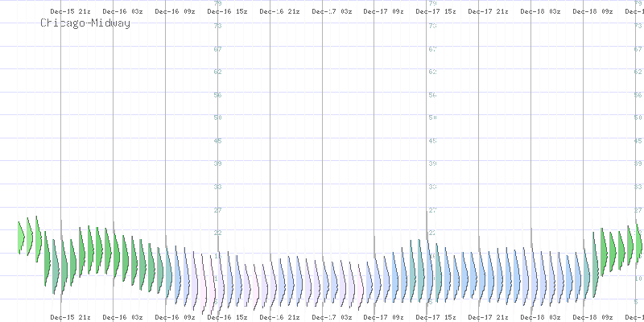This screenshot has height=322, width=644.
Task: Click the bottom Dec-16 15z time label
Action: (226, 318)
